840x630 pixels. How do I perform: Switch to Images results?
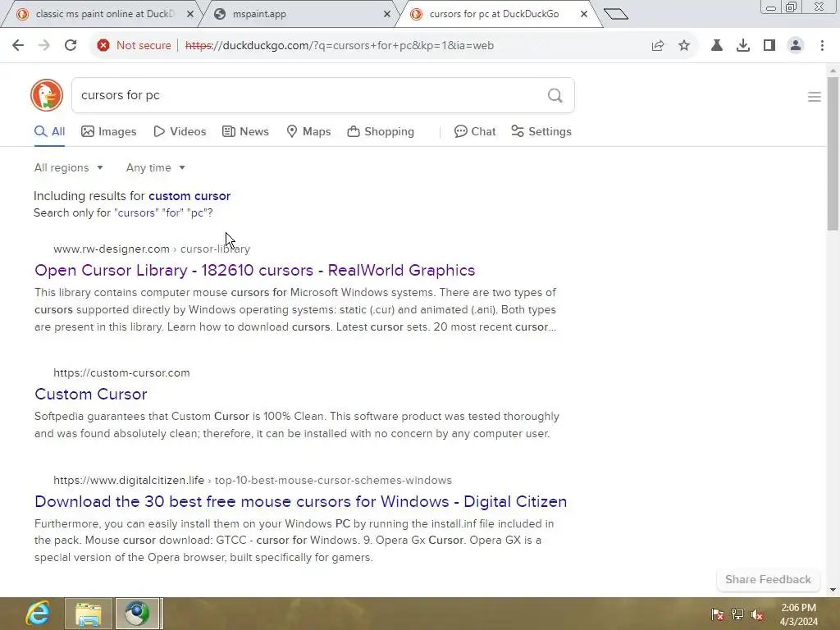(109, 132)
